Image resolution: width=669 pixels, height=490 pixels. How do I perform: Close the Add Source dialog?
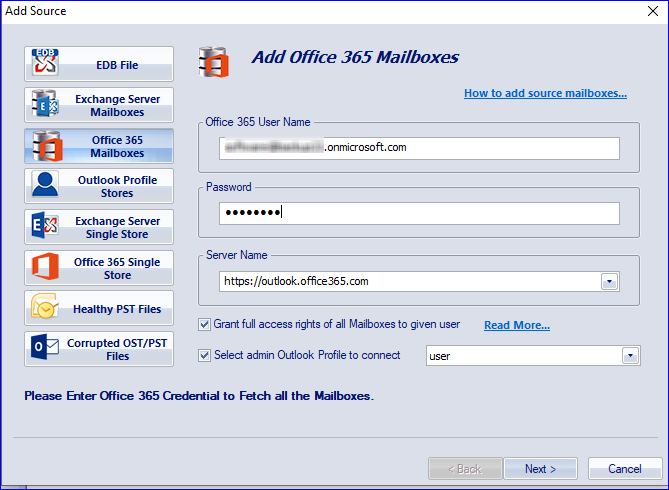click(653, 11)
